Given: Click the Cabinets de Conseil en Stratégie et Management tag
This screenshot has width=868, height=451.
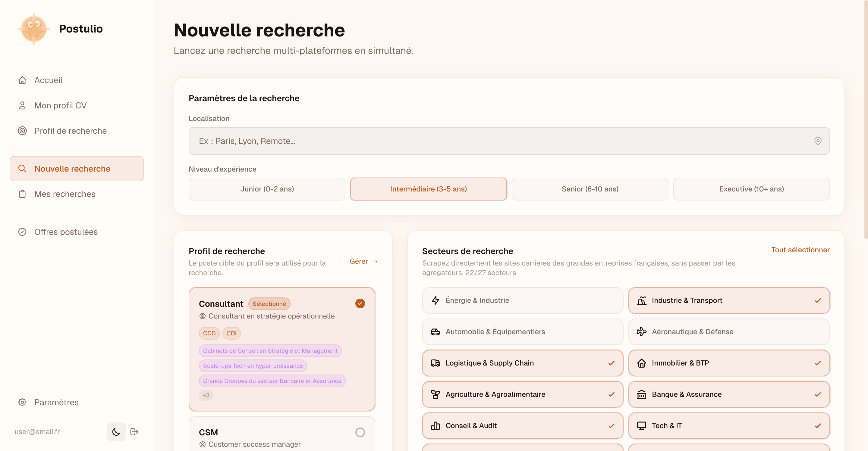Looking at the screenshot, I should point(270,351).
